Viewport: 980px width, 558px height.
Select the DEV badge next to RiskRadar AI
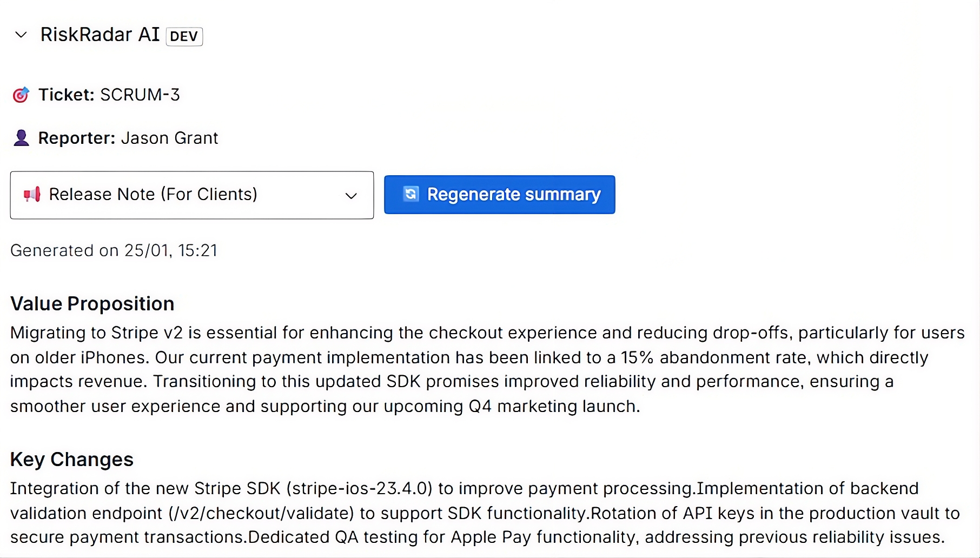(184, 36)
